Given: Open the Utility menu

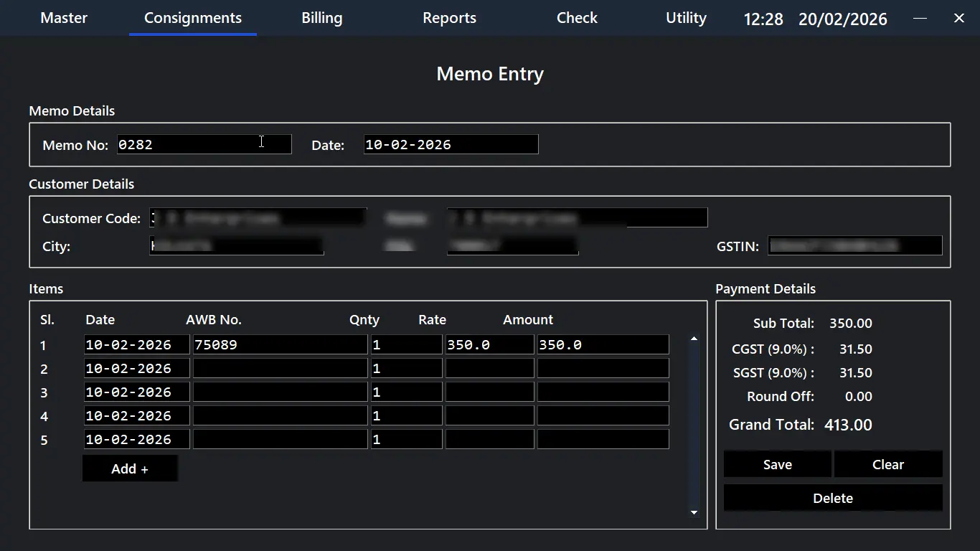Looking at the screenshot, I should [x=686, y=18].
